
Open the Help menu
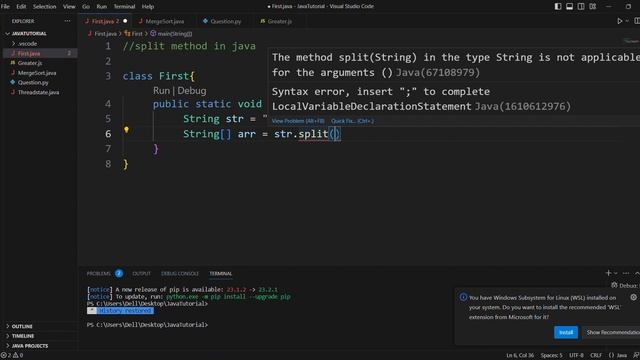pos(148,7)
